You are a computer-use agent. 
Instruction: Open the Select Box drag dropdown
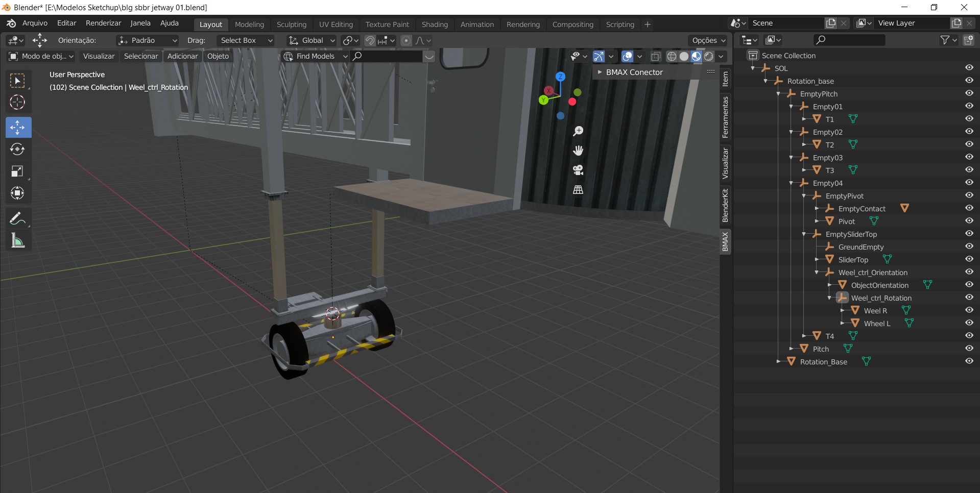pyautogui.click(x=246, y=40)
